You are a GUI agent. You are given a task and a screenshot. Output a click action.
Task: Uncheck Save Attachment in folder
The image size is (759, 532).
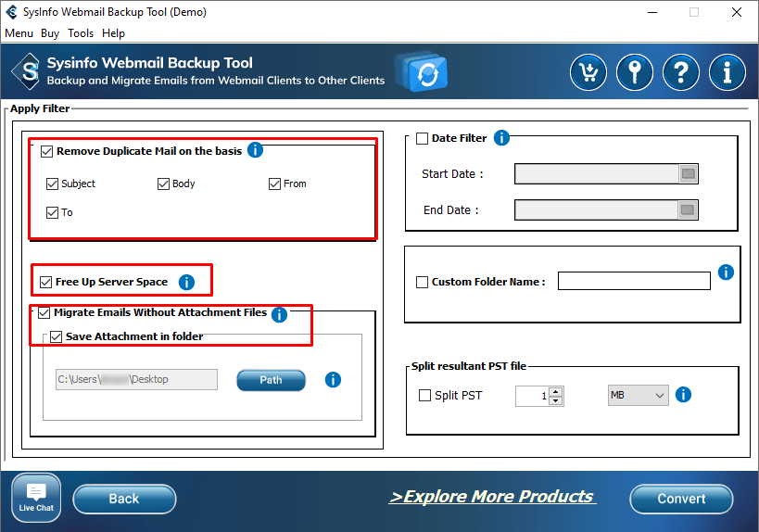(x=57, y=337)
